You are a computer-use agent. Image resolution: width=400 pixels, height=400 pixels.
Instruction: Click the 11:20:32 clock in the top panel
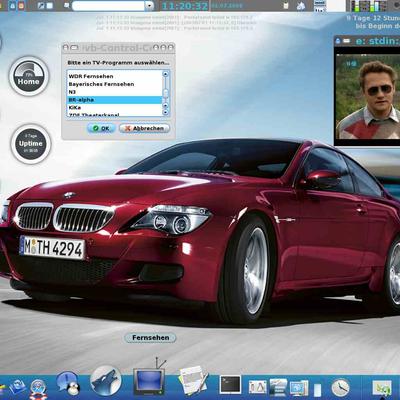[185, 6]
